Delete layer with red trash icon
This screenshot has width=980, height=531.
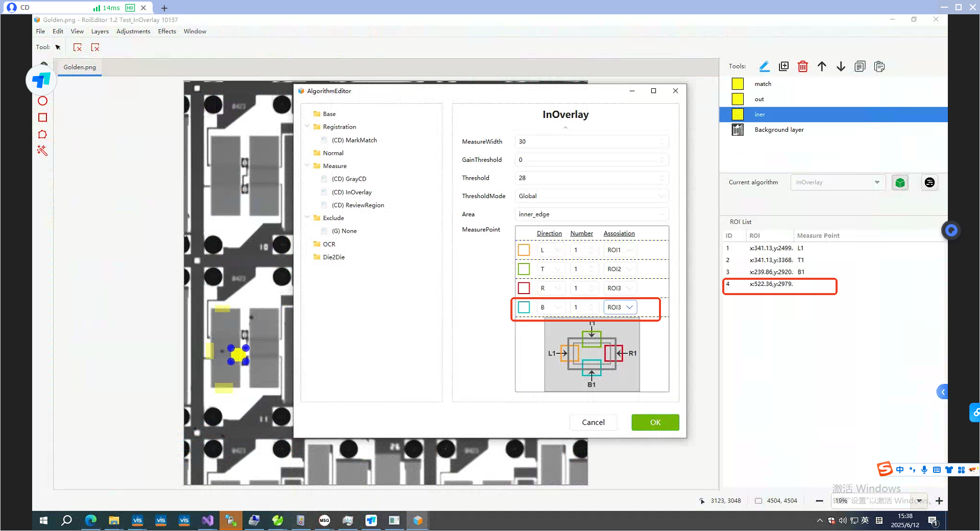[x=803, y=66]
